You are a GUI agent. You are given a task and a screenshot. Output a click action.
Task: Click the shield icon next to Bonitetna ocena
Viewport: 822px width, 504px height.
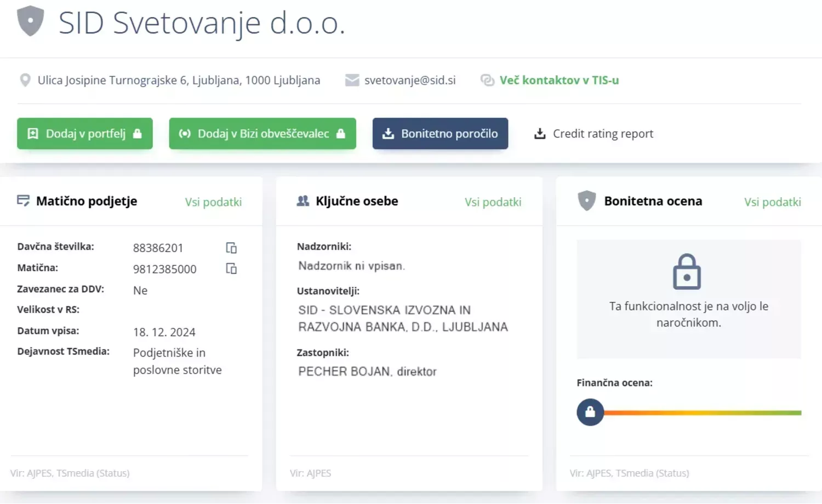tap(586, 201)
